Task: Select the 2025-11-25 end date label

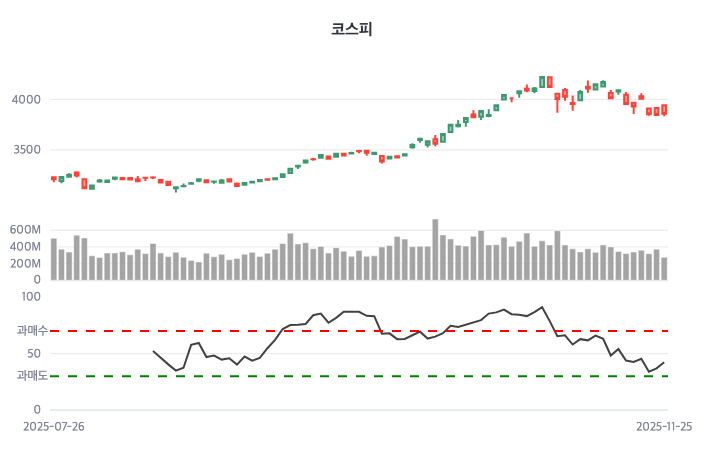Action: click(x=664, y=426)
